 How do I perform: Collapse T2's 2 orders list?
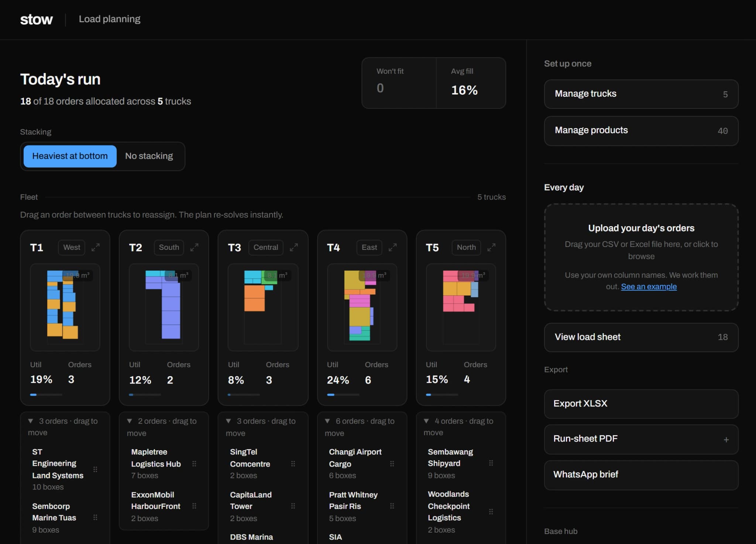click(x=130, y=421)
